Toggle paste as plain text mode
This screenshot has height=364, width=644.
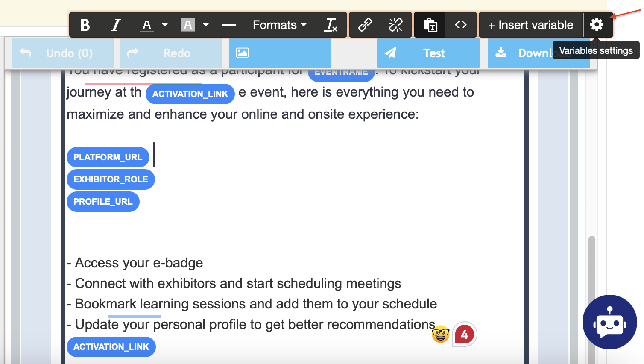pos(430,25)
